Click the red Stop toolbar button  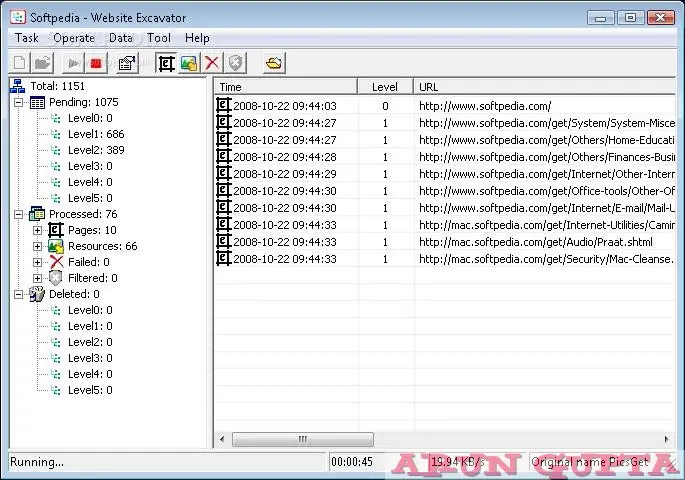click(x=96, y=63)
